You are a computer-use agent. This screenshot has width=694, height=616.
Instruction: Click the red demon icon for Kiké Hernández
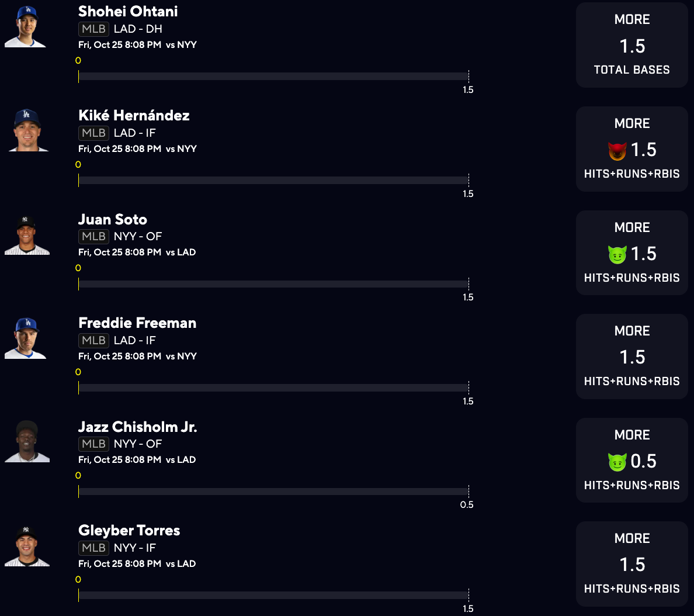(617, 151)
